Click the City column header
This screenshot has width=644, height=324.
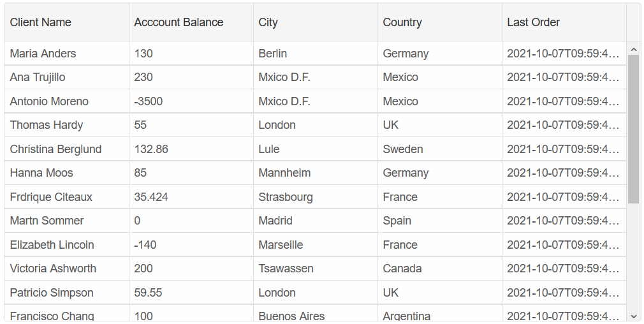pyautogui.click(x=316, y=22)
